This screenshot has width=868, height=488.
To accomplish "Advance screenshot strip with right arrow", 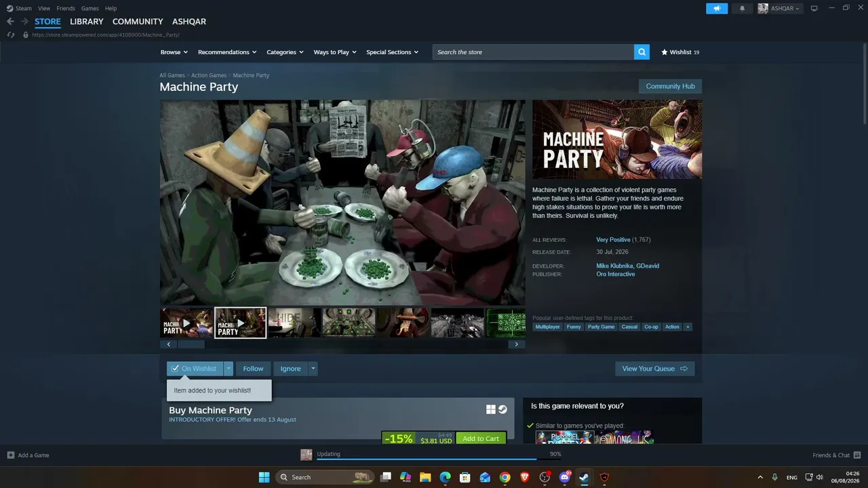I will tap(516, 344).
